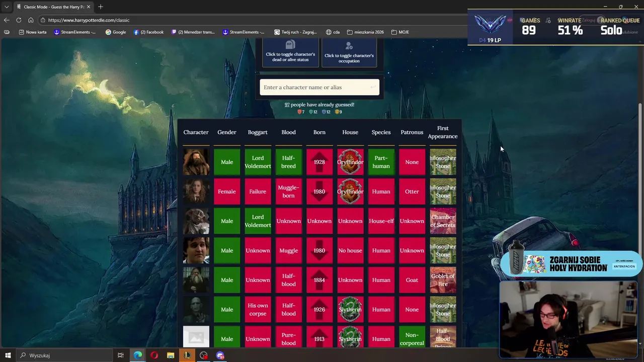
Task: Click the Hufflepuff guess count icon showing 9
Action: [338, 112]
